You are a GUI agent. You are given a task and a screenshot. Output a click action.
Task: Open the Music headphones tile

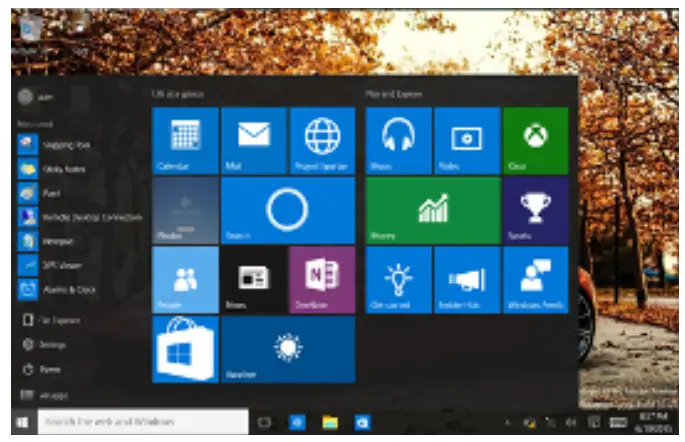click(x=398, y=141)
